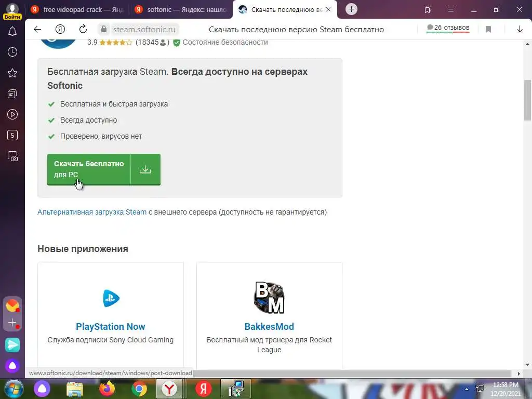Click the network tray icon
Image resolution: width=532 pixels, height=399 pixels.
(480, 389)
